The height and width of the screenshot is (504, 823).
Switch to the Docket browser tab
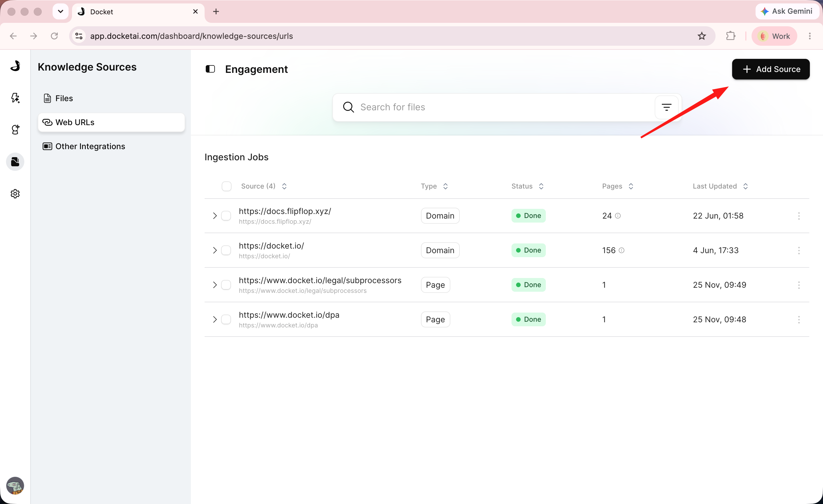coord(138,12)
